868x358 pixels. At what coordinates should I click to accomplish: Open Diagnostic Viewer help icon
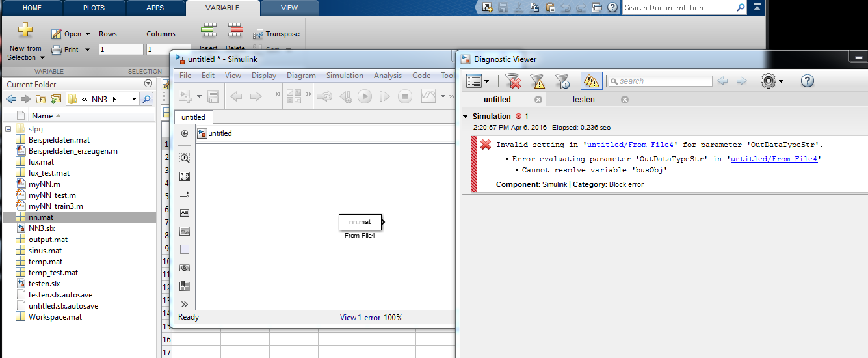(808, 81)
